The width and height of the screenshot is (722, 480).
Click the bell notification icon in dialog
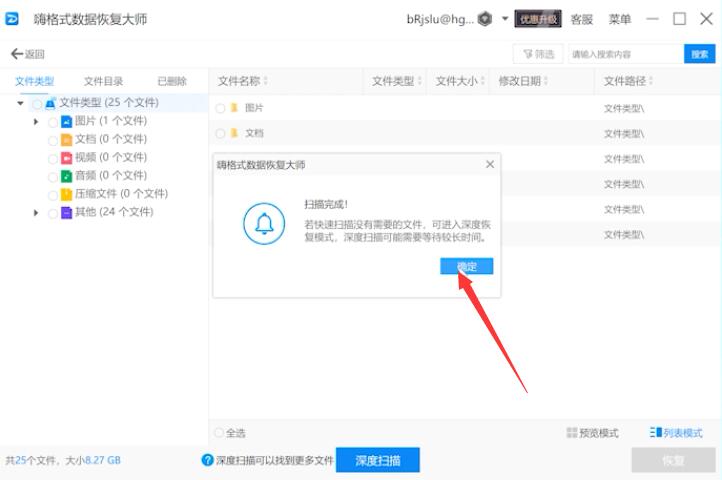[264, 224]
